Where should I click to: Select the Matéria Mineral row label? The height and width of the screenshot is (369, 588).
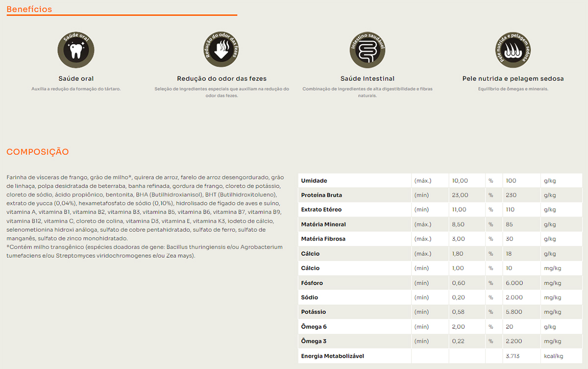(323, 224)
